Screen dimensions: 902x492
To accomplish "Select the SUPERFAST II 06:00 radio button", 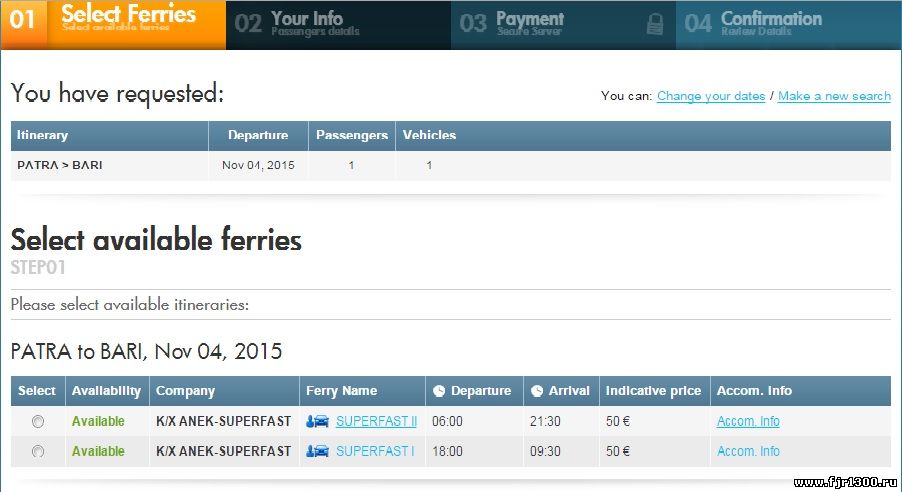I will [x=38, y=422].
